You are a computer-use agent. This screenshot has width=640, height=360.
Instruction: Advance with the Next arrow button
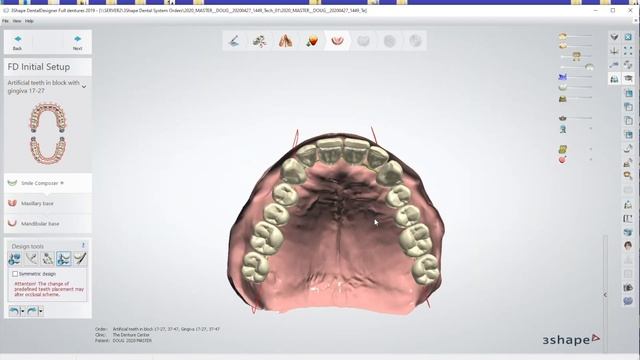point(78,42)
